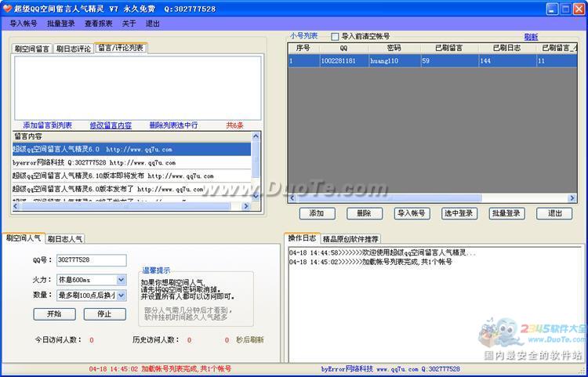Click the 修改留言内容 link
This screenshot has width=588, height=377.
(111, 125)
